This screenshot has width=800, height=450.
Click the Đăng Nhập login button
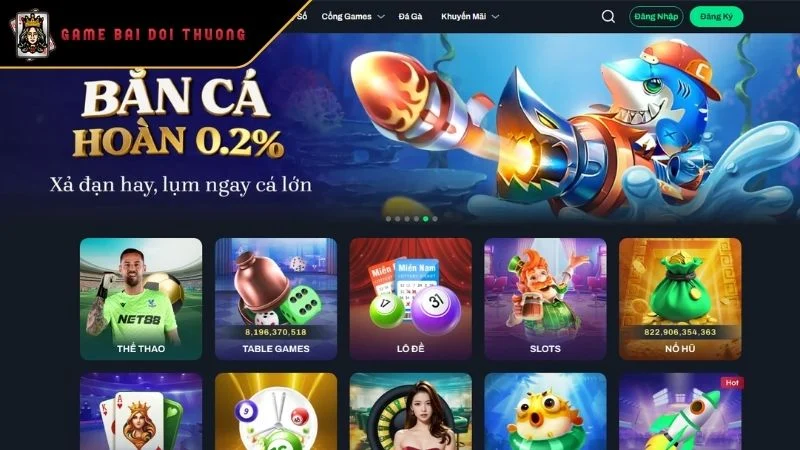point(656,16)
